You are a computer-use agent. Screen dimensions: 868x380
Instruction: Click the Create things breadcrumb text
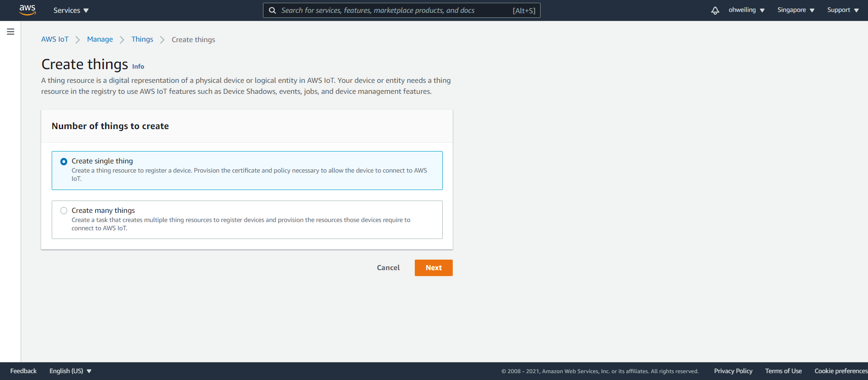(x=193, y=40)
